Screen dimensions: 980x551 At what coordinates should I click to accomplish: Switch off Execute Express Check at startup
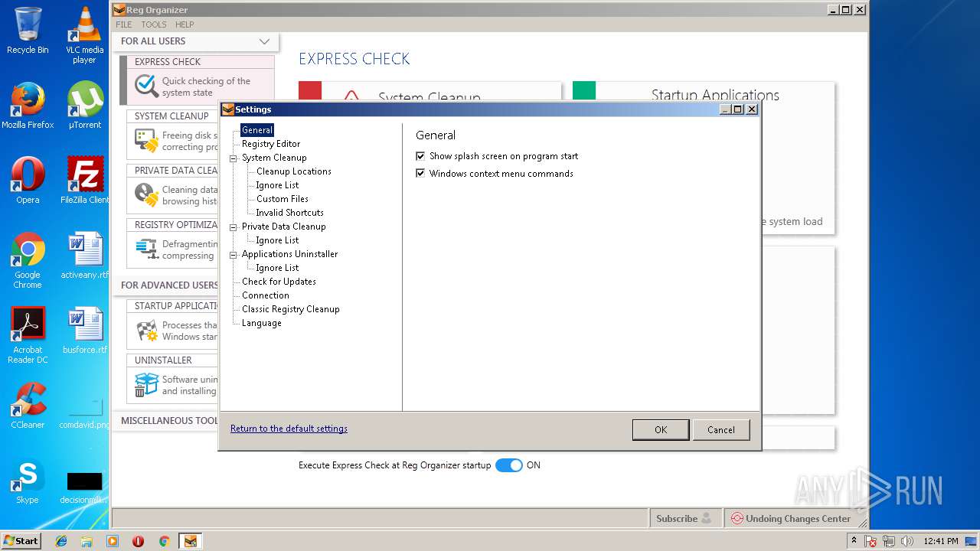coord(508,465)
